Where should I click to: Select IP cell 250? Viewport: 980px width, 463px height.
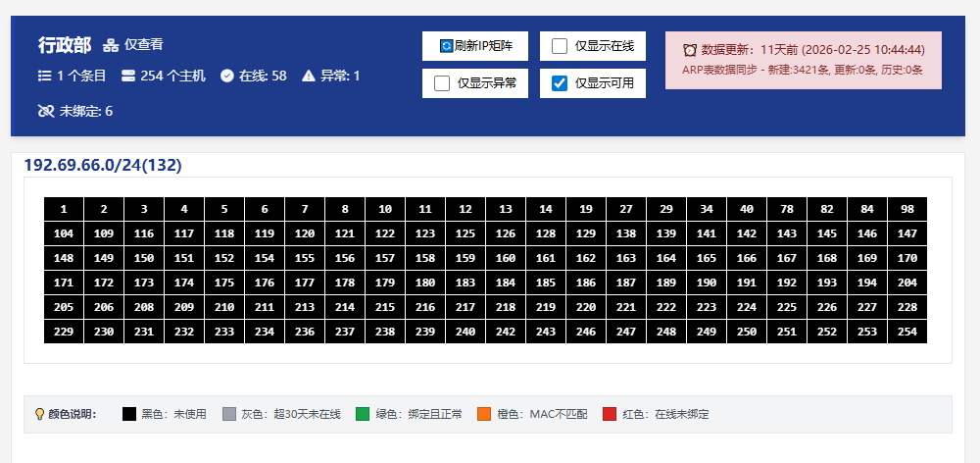pos(747,332)
